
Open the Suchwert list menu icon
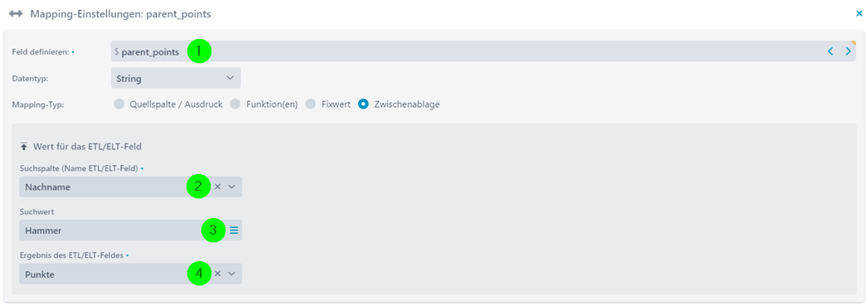pyautogui.click(x=234, y=231)
